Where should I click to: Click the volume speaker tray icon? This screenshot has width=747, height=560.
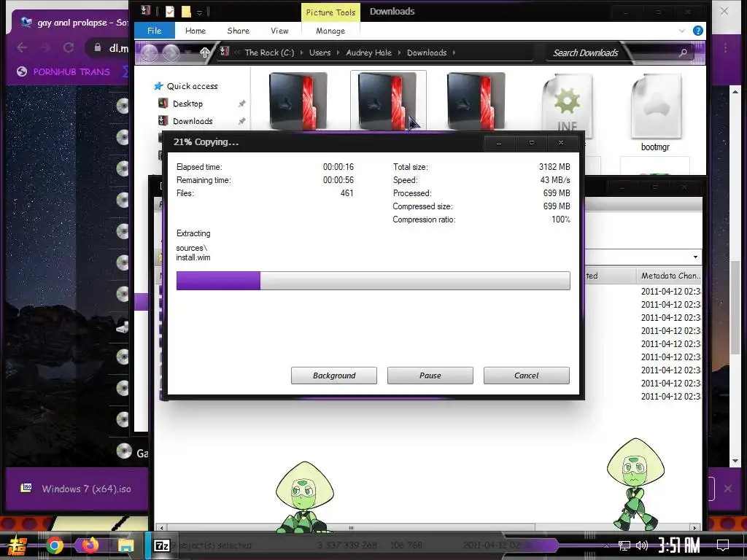click(642, 545)
